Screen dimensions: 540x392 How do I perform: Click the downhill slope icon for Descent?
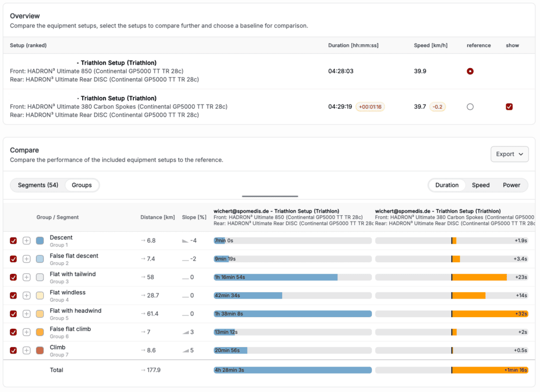pos(185,241)
